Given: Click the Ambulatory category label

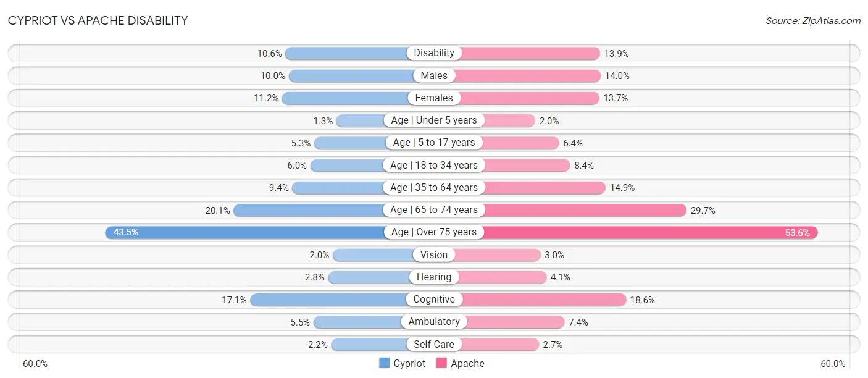Looking at the screenshot, I should pos(434,322).
